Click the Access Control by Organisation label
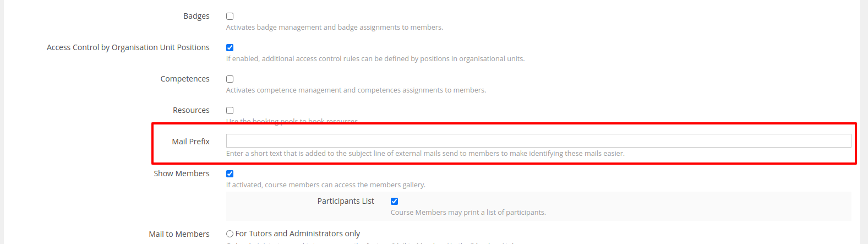 click(x=128, y=47)
